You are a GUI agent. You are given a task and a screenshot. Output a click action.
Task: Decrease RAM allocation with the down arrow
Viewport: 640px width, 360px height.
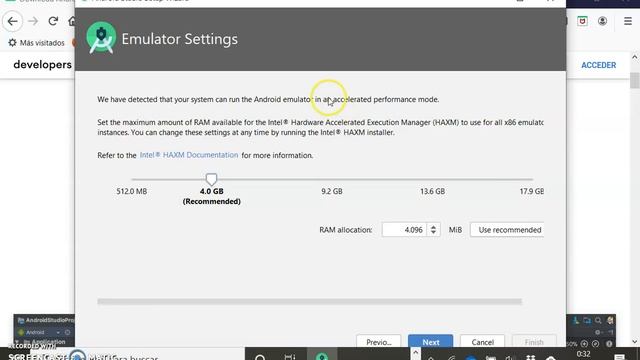click(433, 233)
